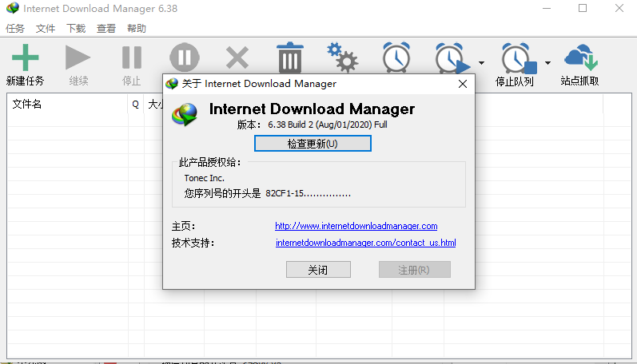
Task: Open the 下载 menu
Action: click(x=76, y=29)
